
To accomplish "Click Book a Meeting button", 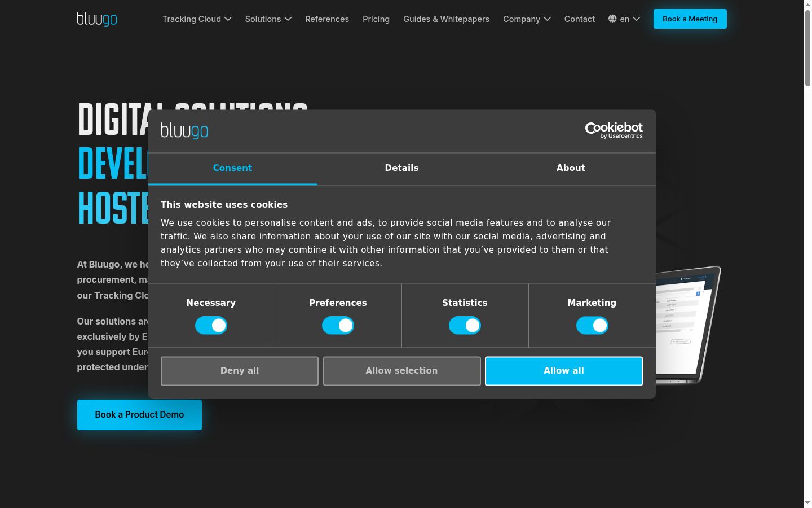I will pos(690,19).
